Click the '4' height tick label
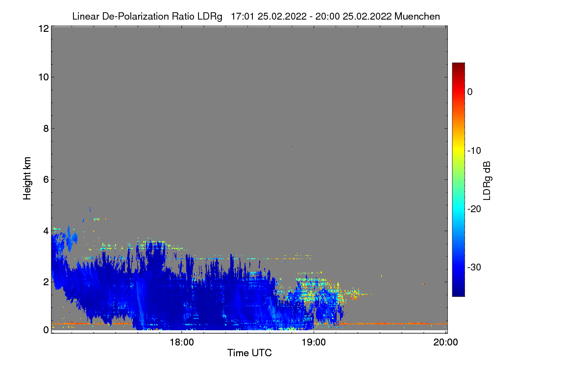 pyautogui.click(x=45, y=230)
